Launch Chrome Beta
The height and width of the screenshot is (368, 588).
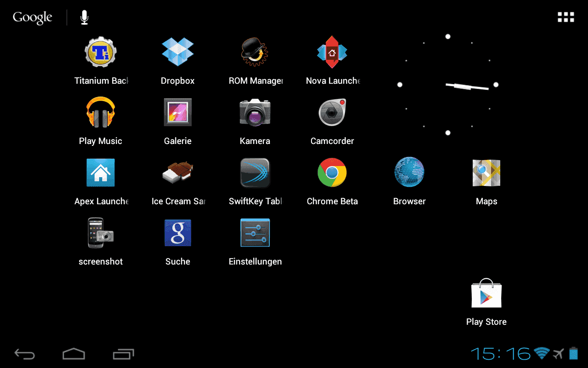pyautogui.click(x=332, y=172)
